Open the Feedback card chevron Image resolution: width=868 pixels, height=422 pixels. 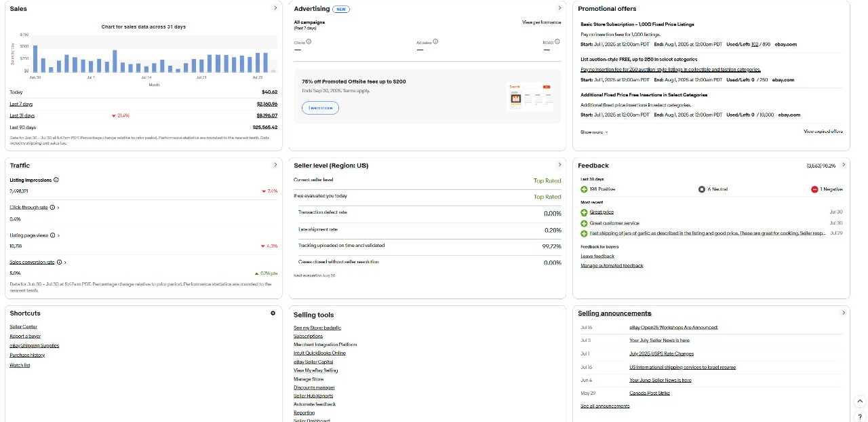click(844, 165)
